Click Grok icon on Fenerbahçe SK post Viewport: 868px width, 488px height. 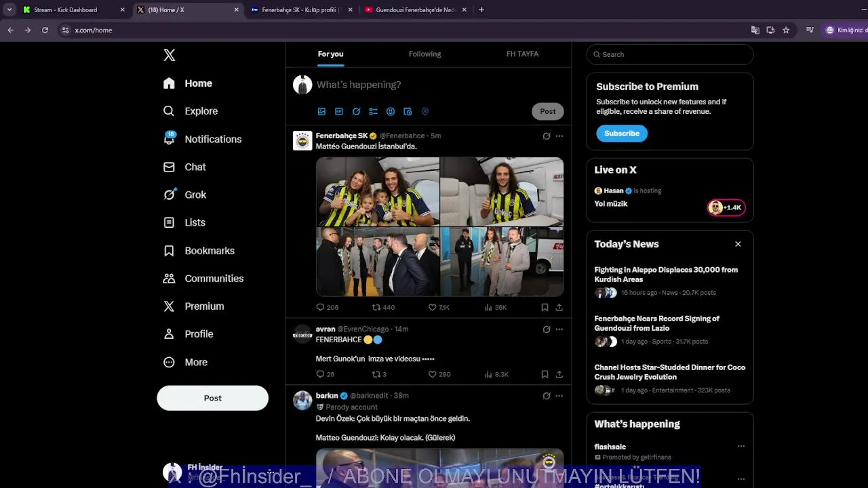click(547, 136)
